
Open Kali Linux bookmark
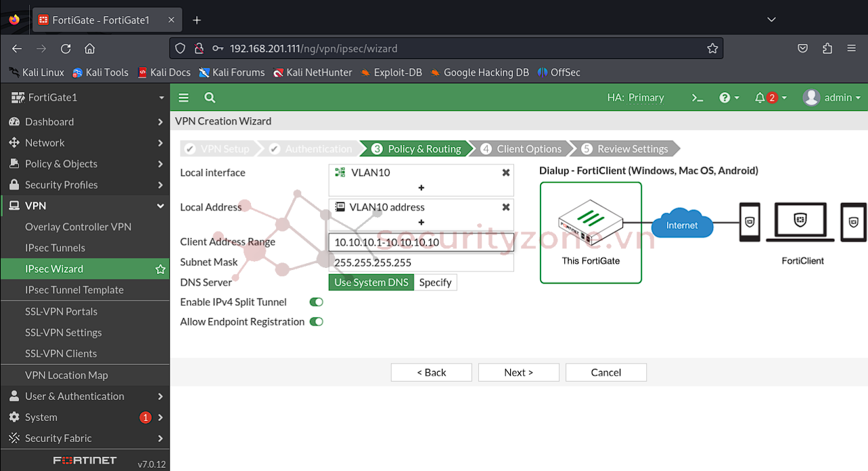click(37, 72)
